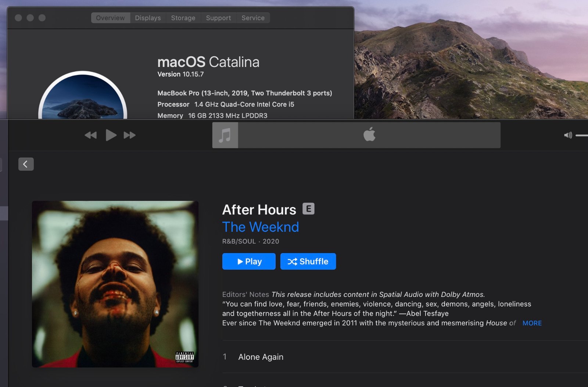Click the volume slider track
Screen dimensions: 588x387
coord(582,135)
